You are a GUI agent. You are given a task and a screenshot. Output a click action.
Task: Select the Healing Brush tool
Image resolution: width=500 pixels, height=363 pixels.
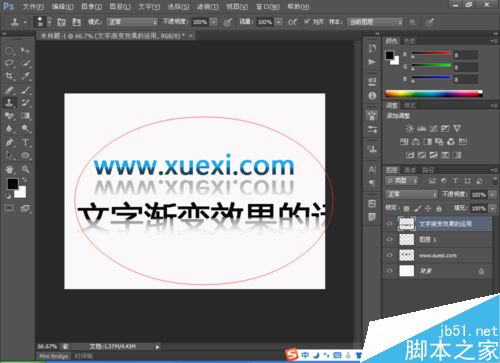[9, 90]
